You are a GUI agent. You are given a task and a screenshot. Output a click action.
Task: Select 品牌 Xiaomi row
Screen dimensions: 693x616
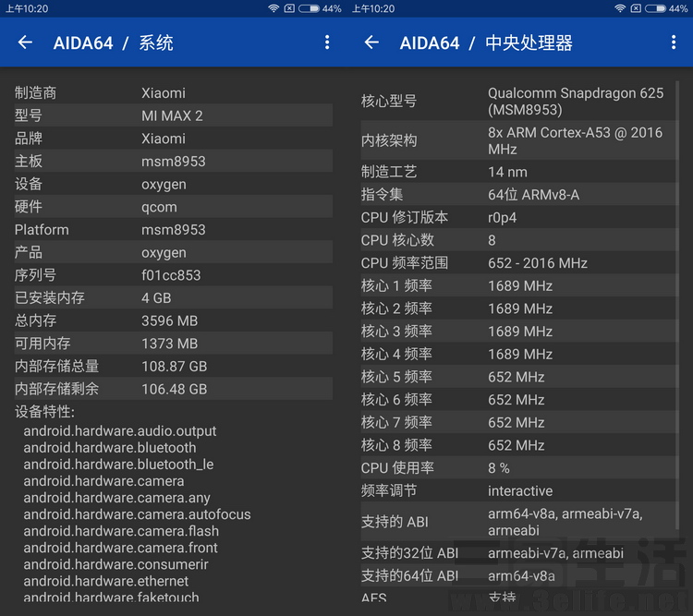point(174,139)
